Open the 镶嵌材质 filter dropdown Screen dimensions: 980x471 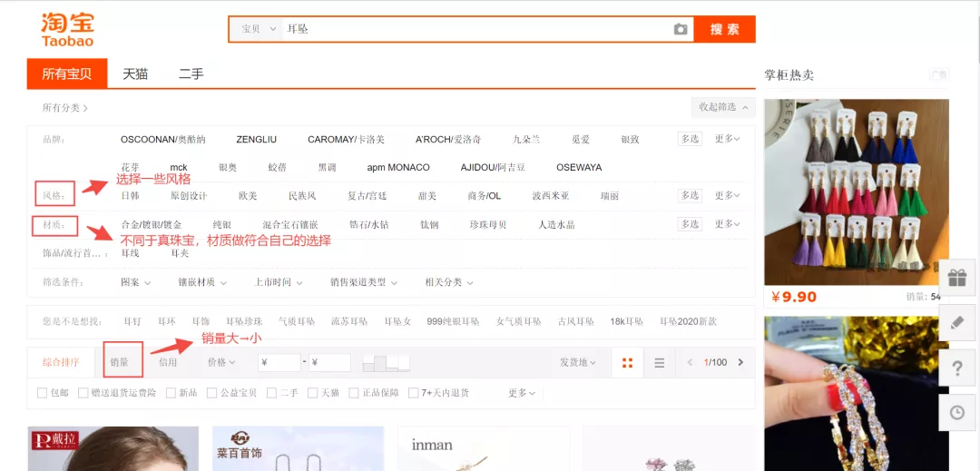(x=202, y=282)
